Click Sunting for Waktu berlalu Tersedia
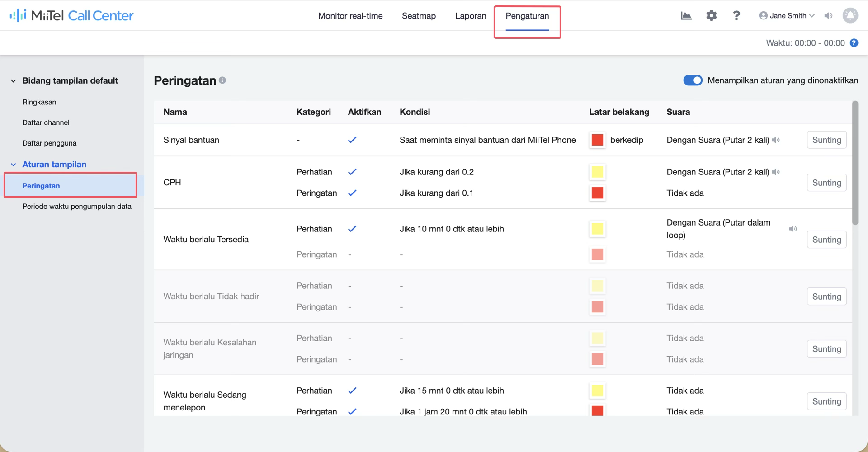Screen dimensions: 868x452 point(826,240)
